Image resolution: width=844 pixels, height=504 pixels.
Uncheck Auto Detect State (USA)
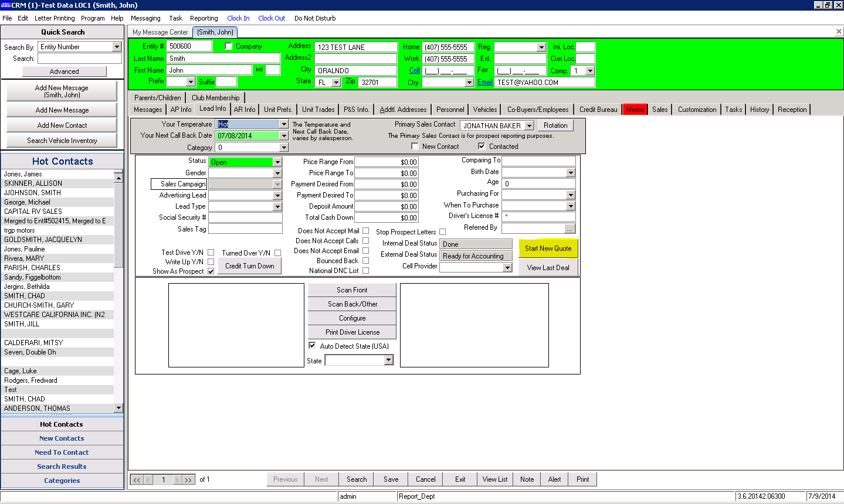pos(312,346)
